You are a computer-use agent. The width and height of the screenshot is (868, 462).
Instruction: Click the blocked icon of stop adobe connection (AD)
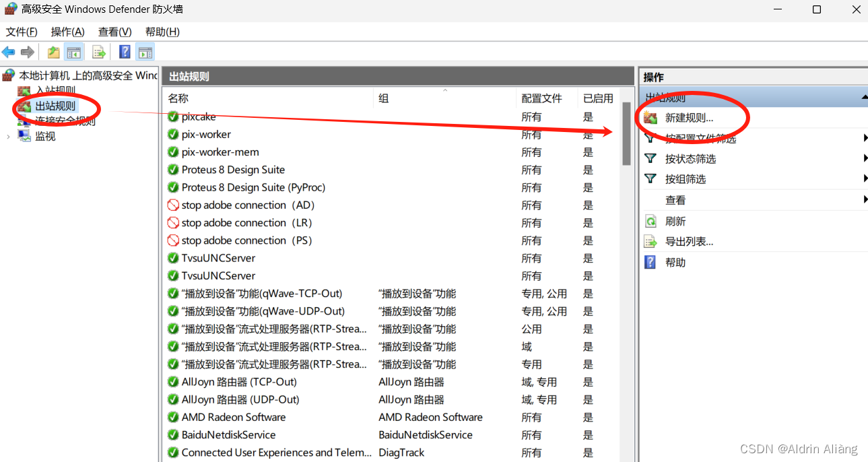tap(173, 205)
